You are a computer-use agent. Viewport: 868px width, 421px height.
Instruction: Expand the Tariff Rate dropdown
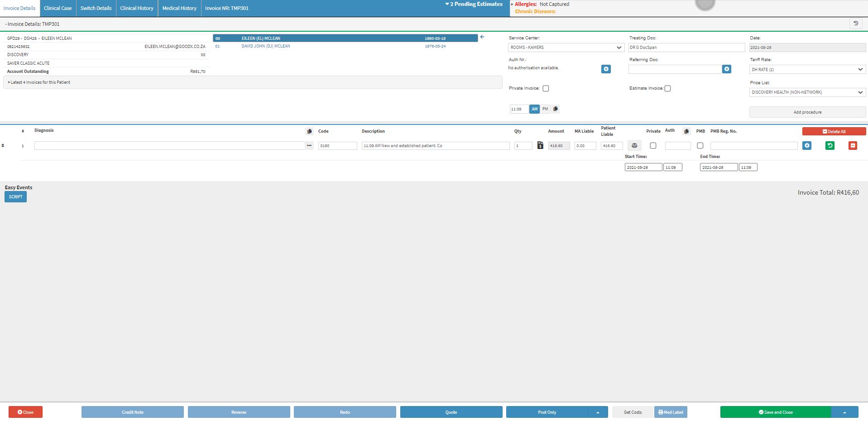(807, 70)
